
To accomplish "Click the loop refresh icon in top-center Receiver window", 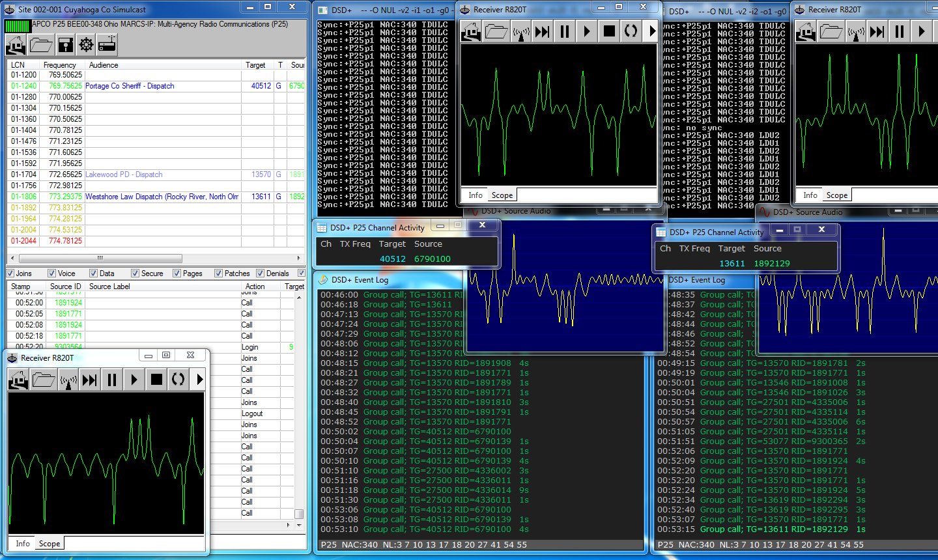I will [x=631, y=31].
